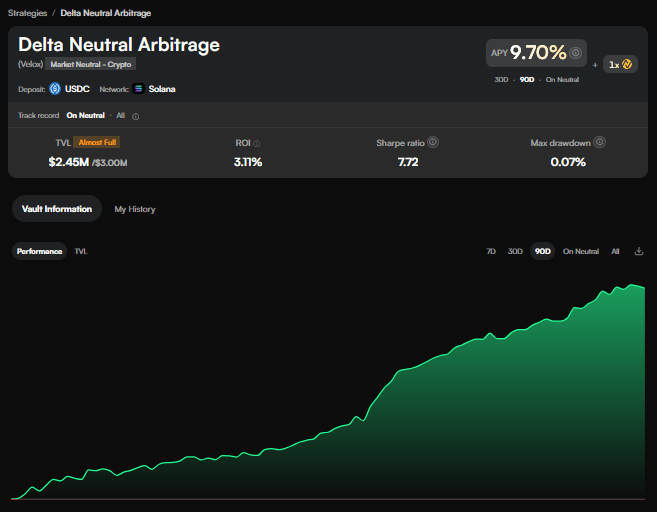
Task: Open the ROI info icon
Action: pos(257,144)
